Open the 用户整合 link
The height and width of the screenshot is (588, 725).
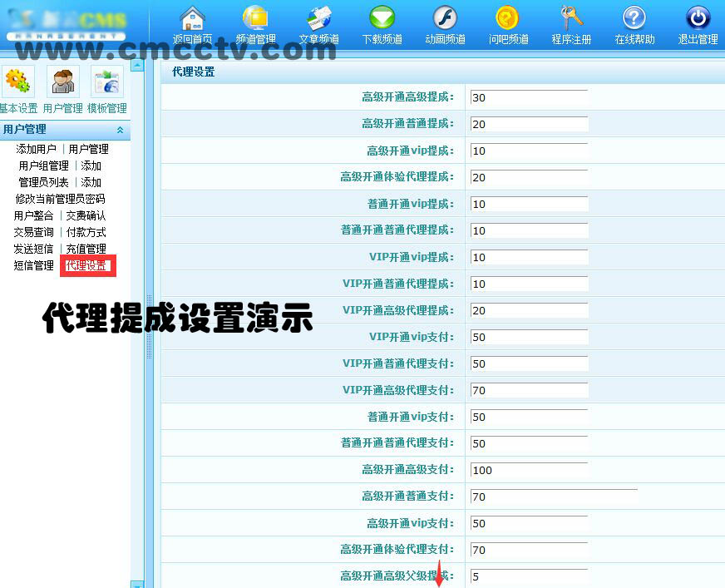tap(33, 215)
